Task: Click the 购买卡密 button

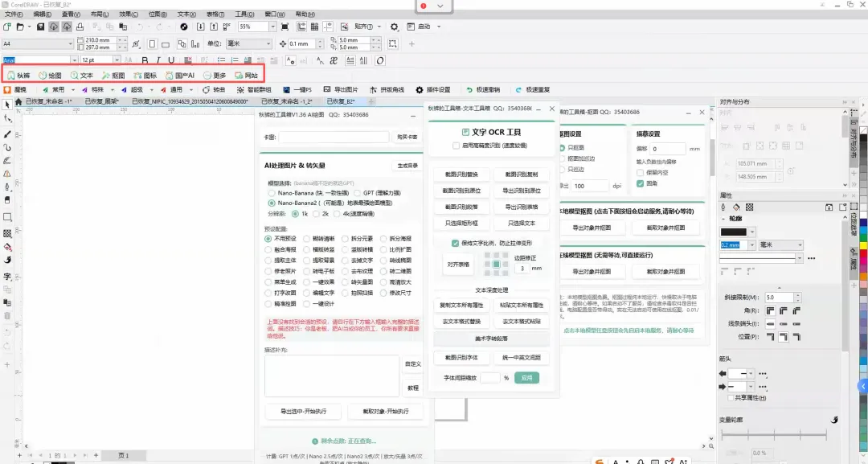Action: (x=407, y=137)
